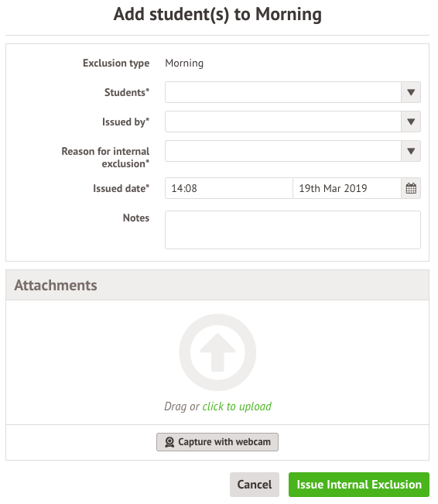This screenshot has height=504, width=438.
Task: Click the Attachments section header
Action: click(217, 285)
